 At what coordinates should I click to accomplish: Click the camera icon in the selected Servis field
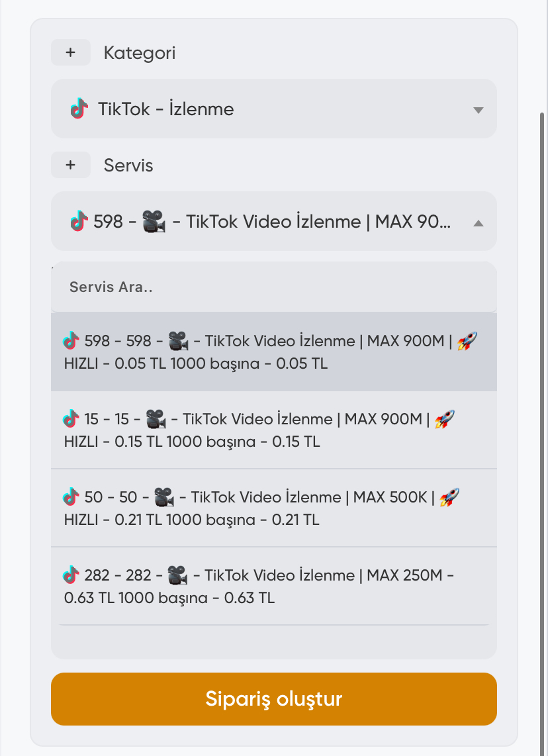[x=154, y=222]
